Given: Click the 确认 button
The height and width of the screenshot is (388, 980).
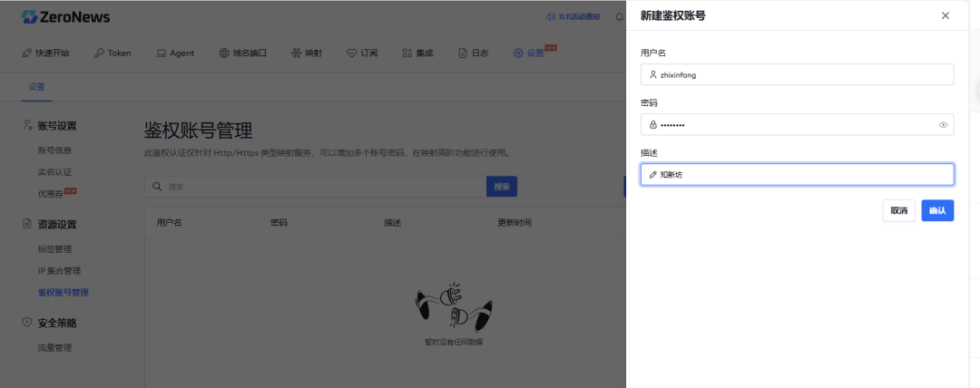Looking at the screenshot, I should (937, 210).
